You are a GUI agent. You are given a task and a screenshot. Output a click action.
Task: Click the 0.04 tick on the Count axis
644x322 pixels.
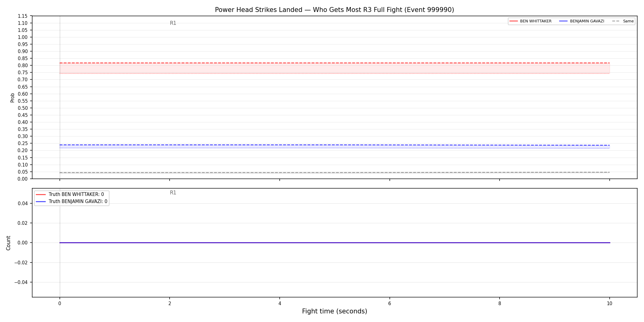22,203
